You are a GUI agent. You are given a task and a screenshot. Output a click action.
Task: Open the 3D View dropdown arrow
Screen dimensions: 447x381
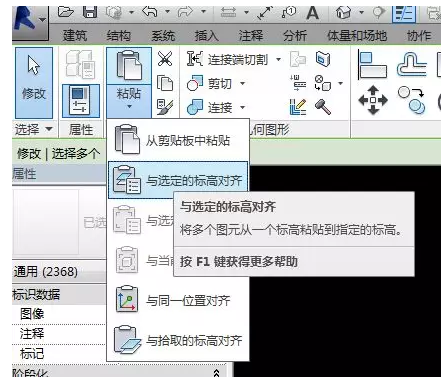[x=362, y=13]
